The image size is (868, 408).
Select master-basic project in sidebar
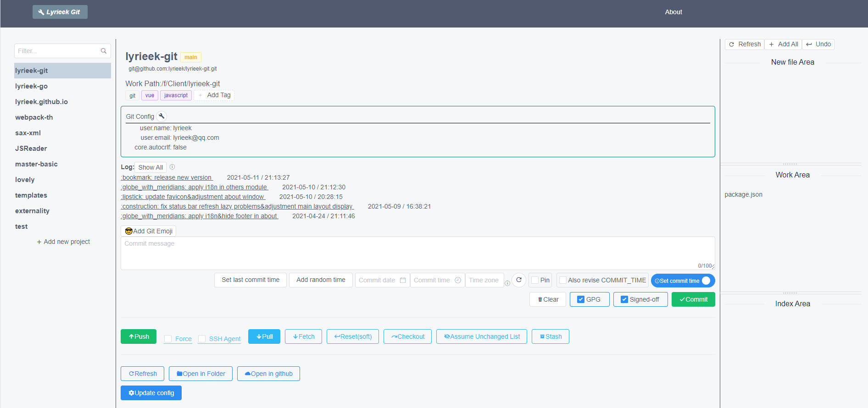pyautogui.click(x=62, y=164)
